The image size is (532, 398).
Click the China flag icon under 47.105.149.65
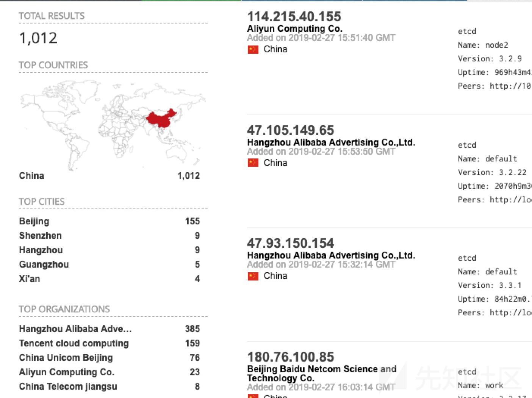click(253, 163)
